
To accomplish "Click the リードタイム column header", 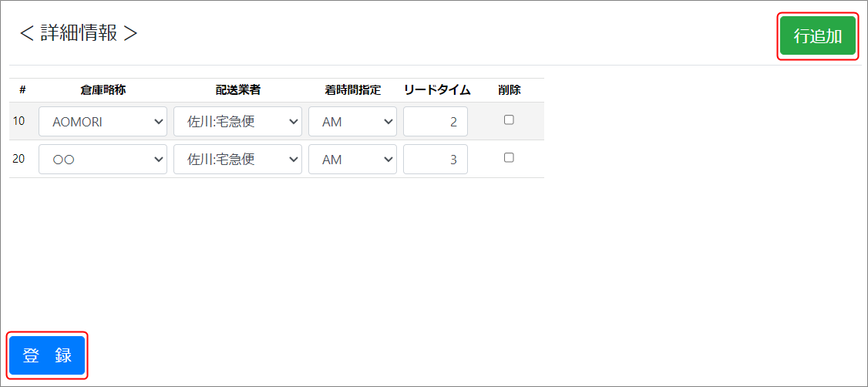I will coord(437,89).
